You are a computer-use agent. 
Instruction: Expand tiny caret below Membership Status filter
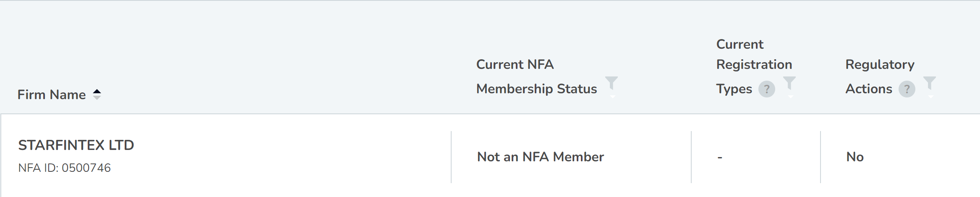click(613, 97)
